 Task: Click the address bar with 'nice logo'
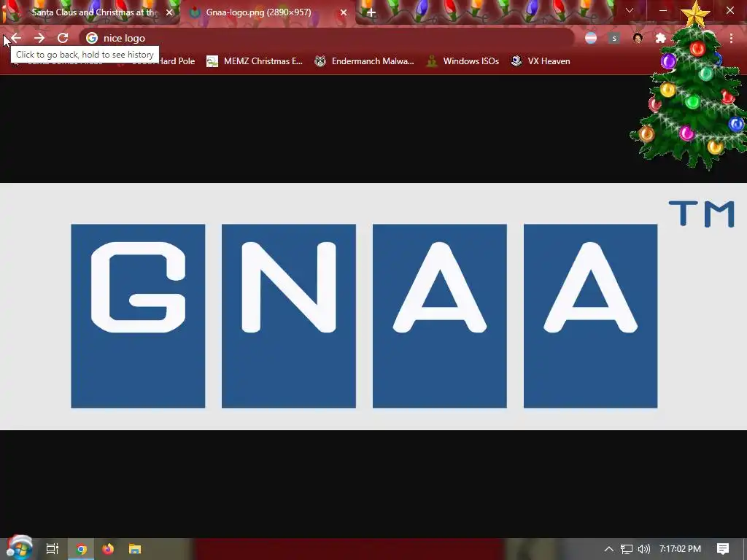tap(327, 38)
